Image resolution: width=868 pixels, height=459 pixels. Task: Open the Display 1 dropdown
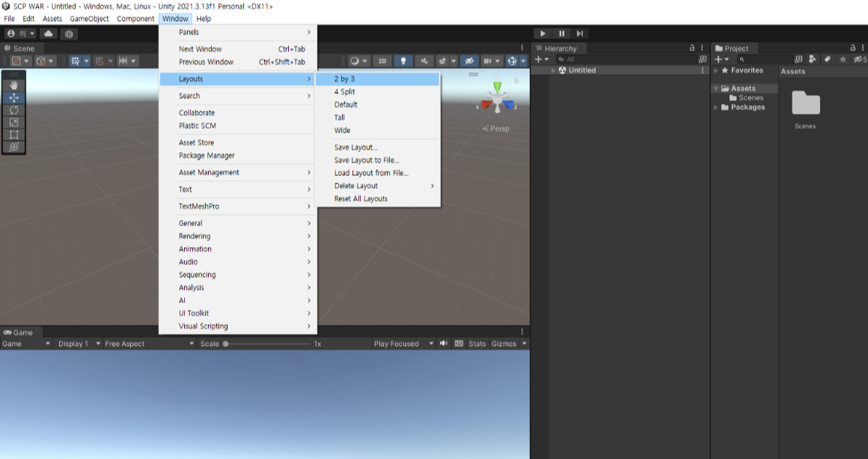(79, 344)
